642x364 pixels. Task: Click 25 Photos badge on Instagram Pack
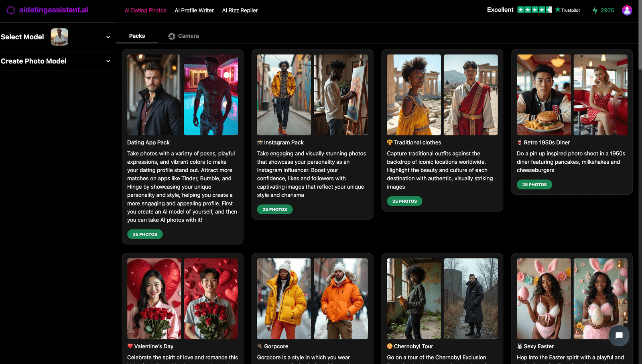[275, 209]
